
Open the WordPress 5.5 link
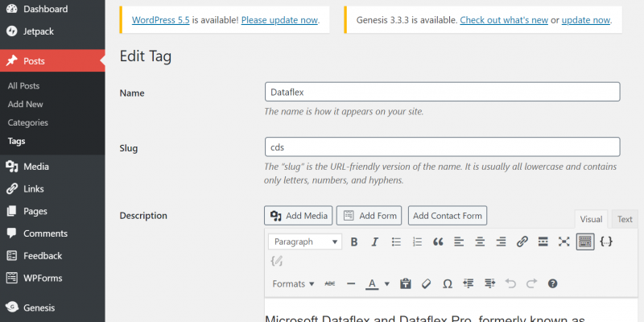coord(160,19)
